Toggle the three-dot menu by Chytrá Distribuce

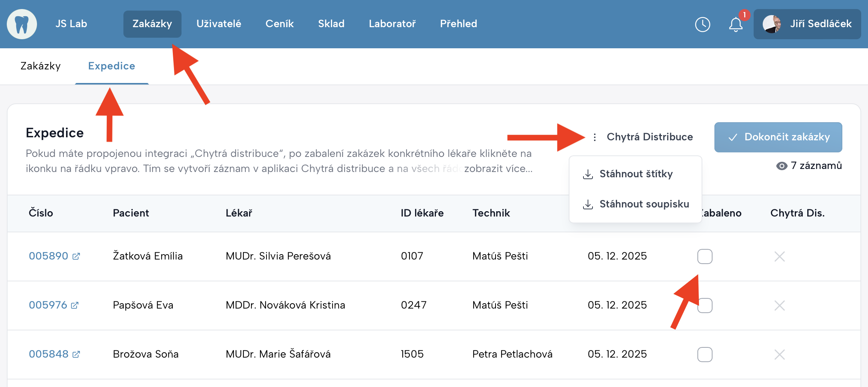click(x=595, y=137)
